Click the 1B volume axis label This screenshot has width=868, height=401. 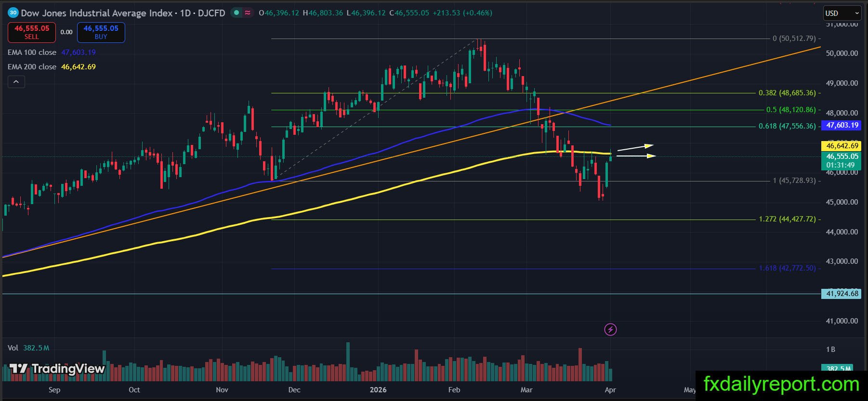click(831, 349)
